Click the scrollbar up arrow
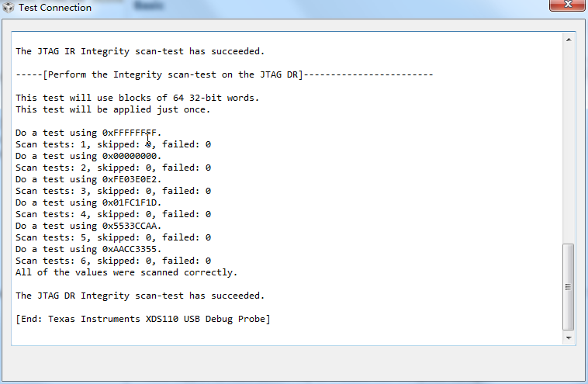This screenshot has height=384, width=588. (569, 40)
